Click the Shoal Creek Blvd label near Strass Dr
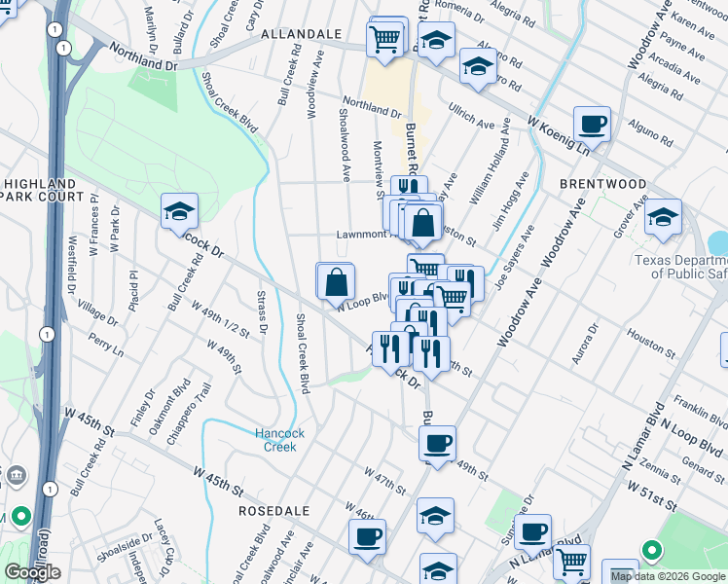728x584 pixels. click(303, 353)
